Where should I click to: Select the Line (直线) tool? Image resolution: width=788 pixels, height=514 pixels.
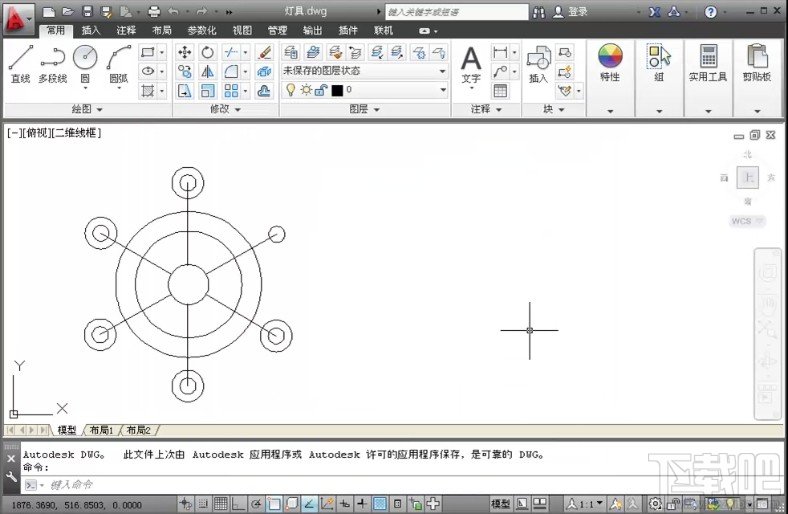tap(21, 63)
